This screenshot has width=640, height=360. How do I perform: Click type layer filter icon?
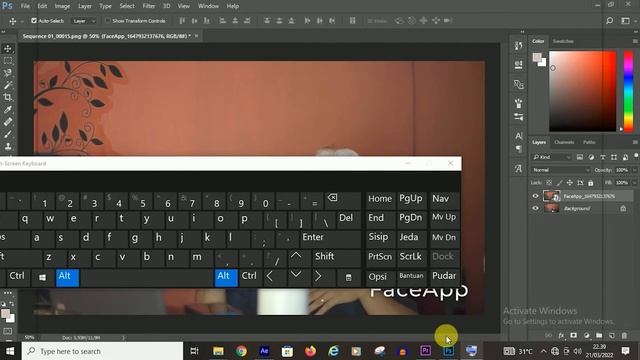point(602,157)
